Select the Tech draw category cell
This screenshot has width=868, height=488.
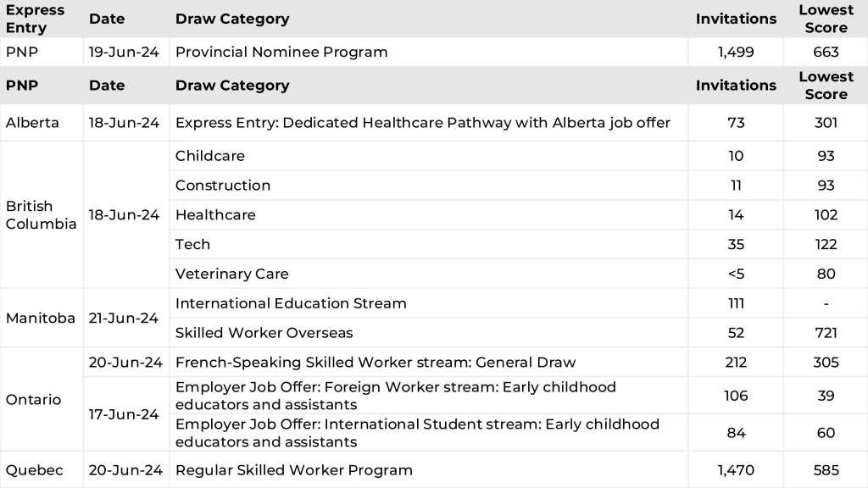pos(192,245)
